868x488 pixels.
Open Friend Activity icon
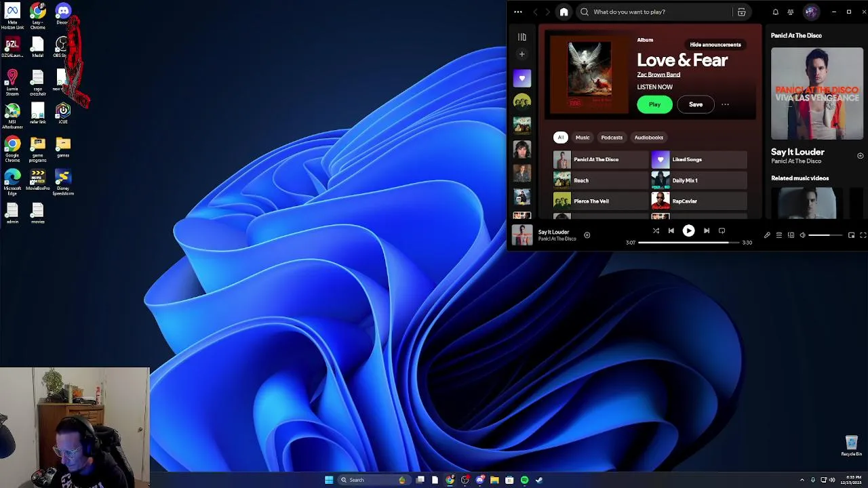(791, 12)
